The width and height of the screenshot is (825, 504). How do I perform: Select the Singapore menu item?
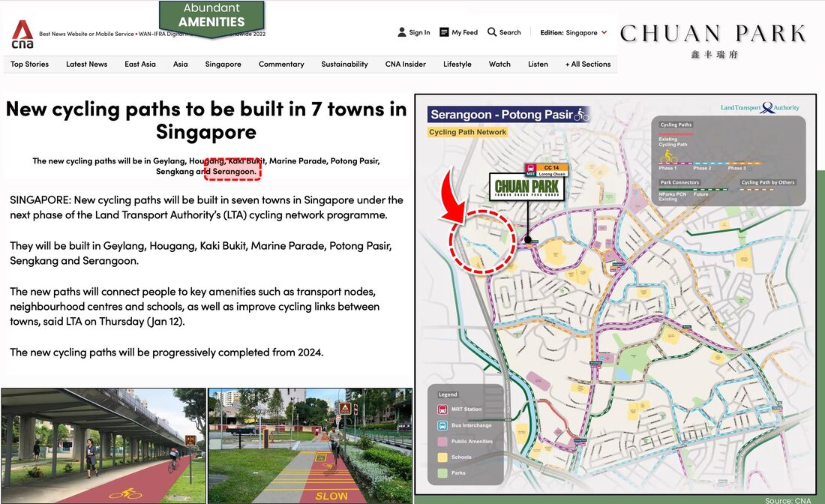click(223, 64)
